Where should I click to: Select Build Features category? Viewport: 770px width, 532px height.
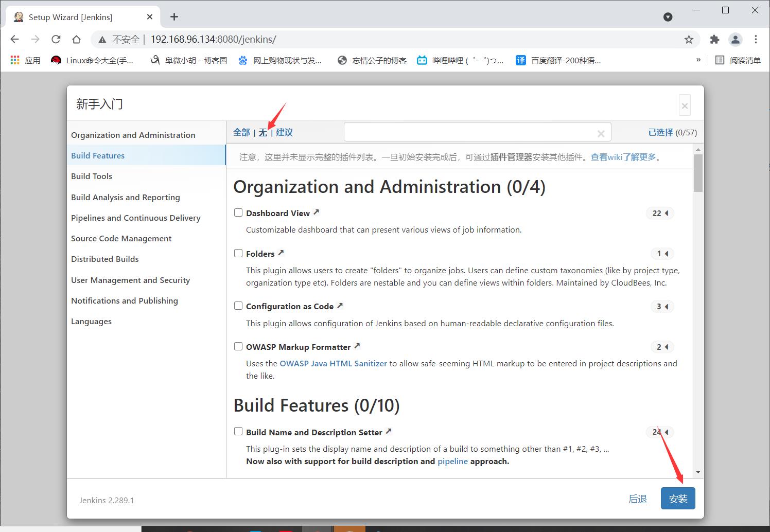pyautogui.click(x=146, y=155)
